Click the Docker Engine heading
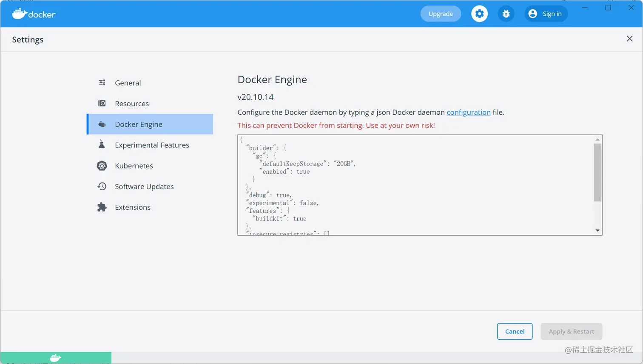Image resolution: width=643 pixels, height=364 pixels. coord(272,79)
